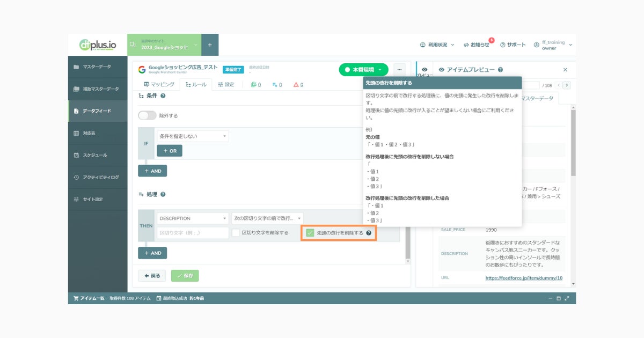Click the アイテム一覧 cart icon in status bar

(x=76, y=298)
